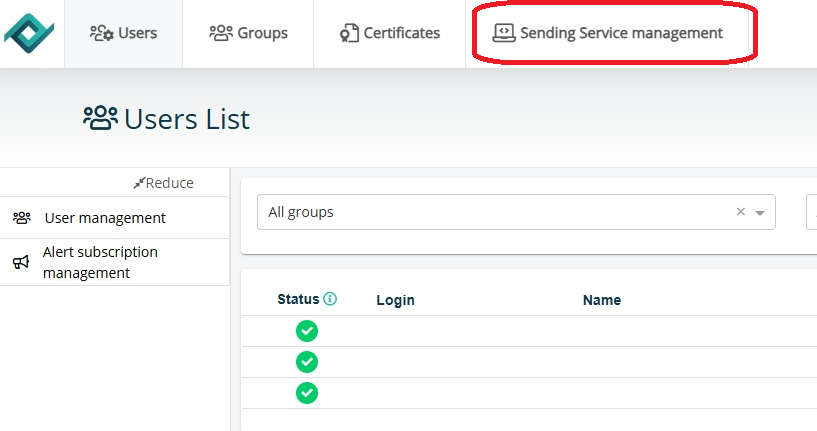
Task: Expand the All groups dropdown arrow
Action: coord(760,213)
